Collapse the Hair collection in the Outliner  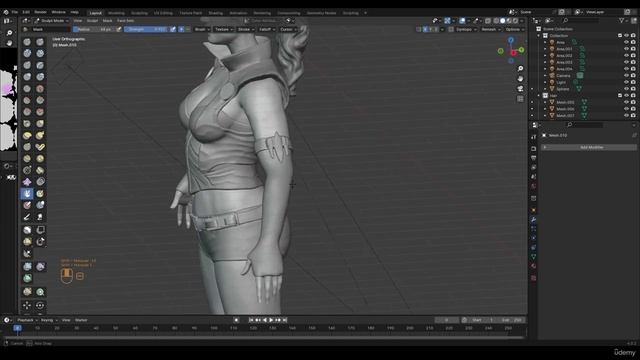pyautogui.click(x=539, y=96)
